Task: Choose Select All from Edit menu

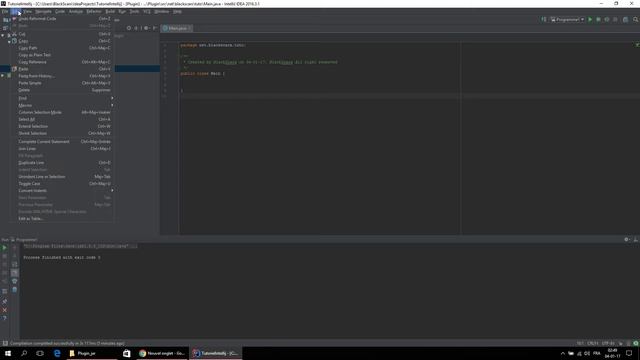Action: tap(62, 119)
